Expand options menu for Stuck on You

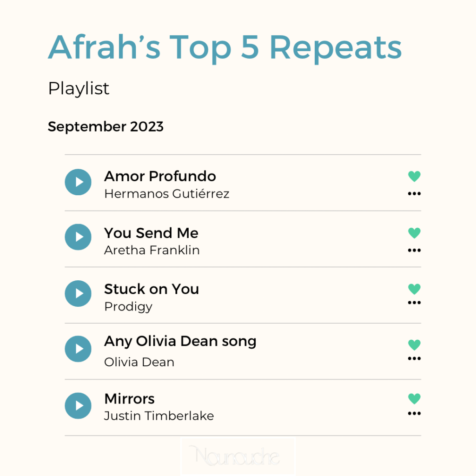point(414,303)
